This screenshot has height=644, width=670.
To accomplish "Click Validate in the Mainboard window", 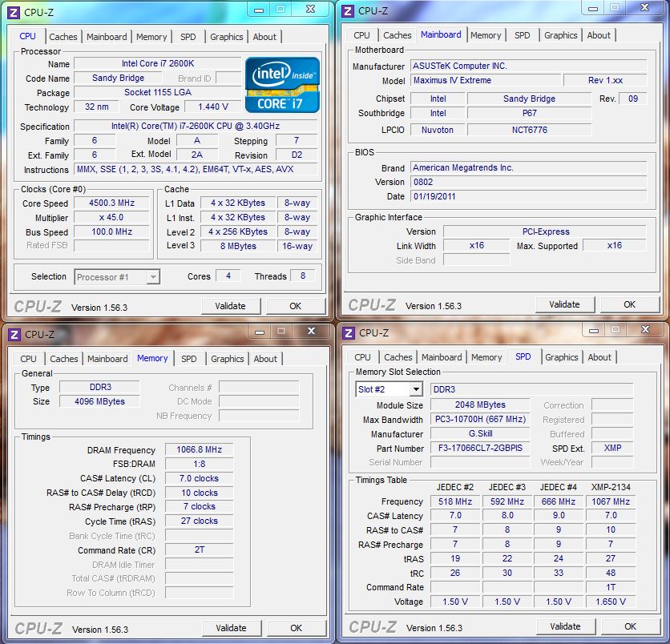I will [x=564, y=304].
